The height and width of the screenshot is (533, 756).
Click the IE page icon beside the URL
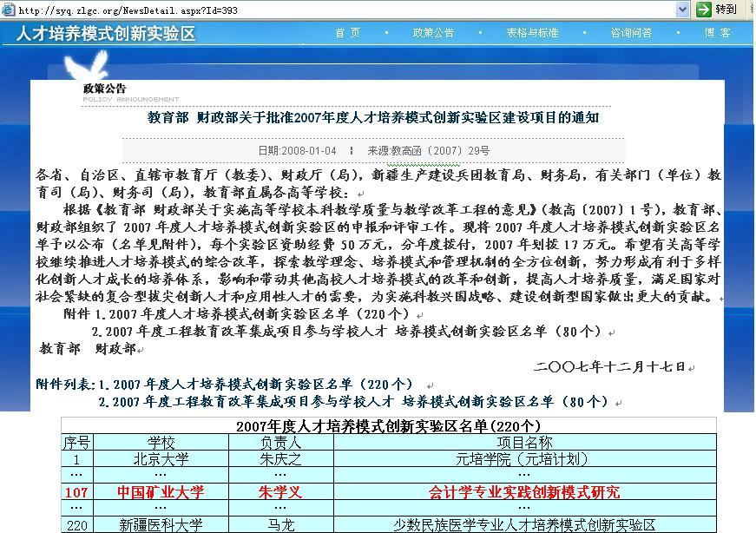tap(8, 10)
